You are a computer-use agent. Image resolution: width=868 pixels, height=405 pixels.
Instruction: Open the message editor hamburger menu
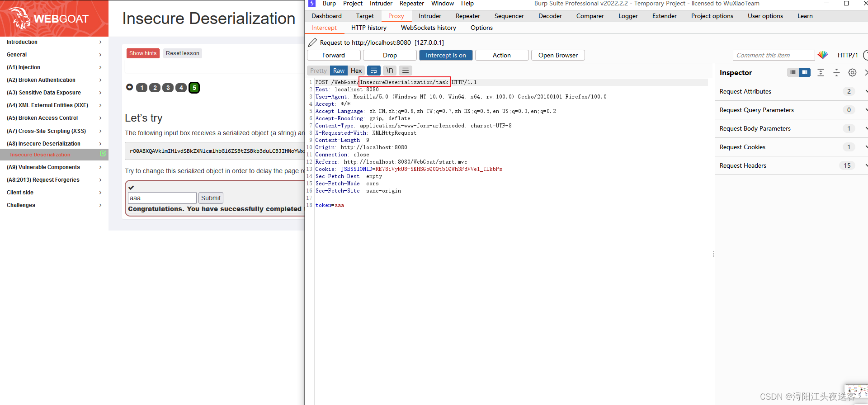click(x=406, y=71)
